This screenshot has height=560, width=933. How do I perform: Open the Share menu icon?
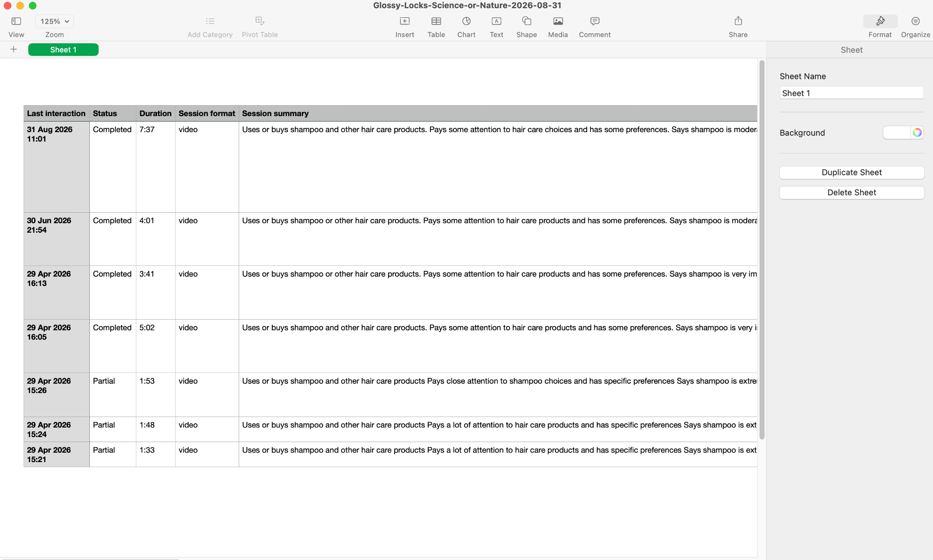click(x=738, y=21)
